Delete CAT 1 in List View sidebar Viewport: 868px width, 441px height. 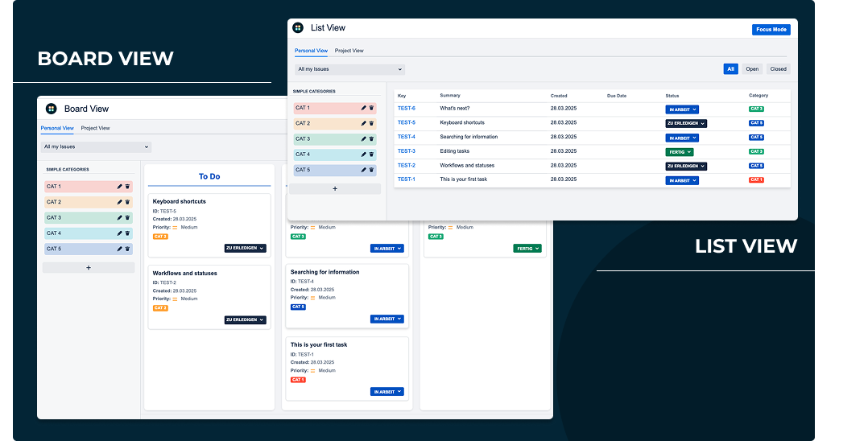tap(371, 108)
